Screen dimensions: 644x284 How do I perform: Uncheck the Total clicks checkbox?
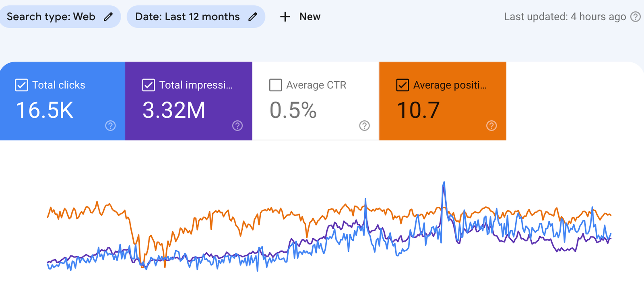[x=21, y=85]
